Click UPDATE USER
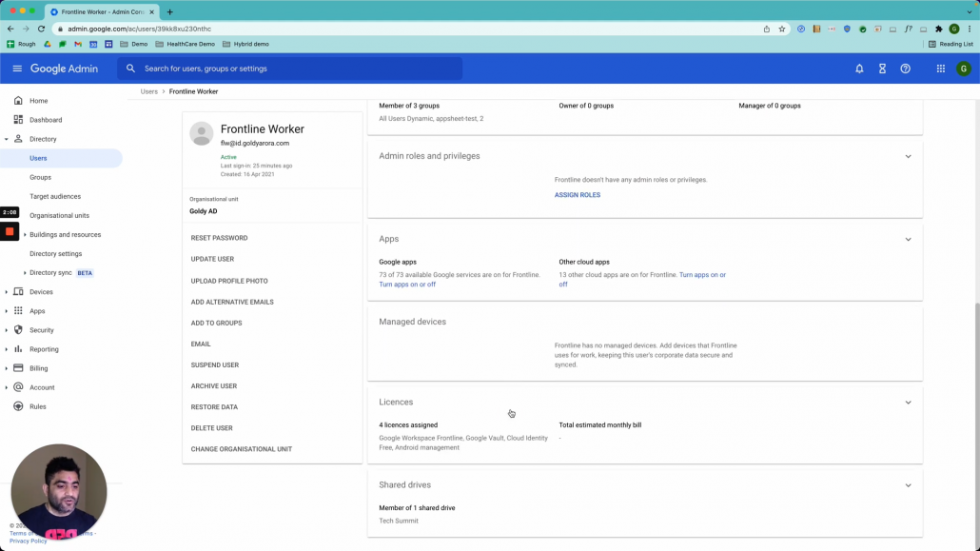 point(212,259)
